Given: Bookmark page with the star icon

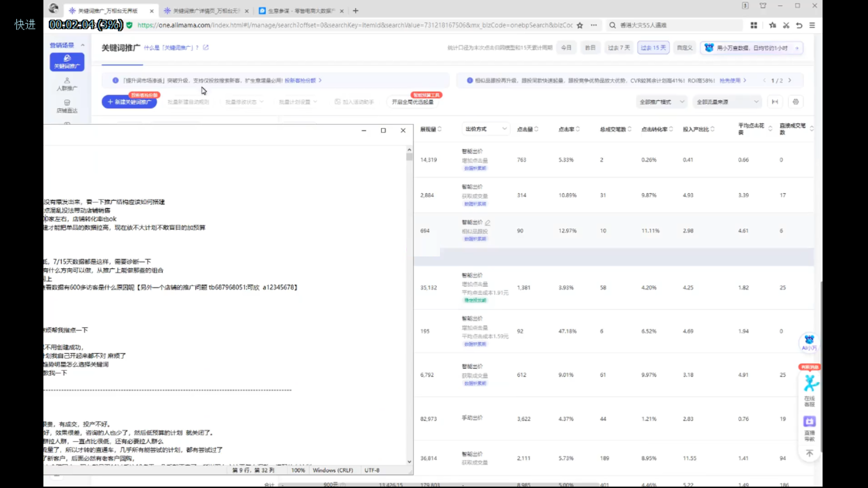Looking at the screenshot, I should tap(580, 25).
